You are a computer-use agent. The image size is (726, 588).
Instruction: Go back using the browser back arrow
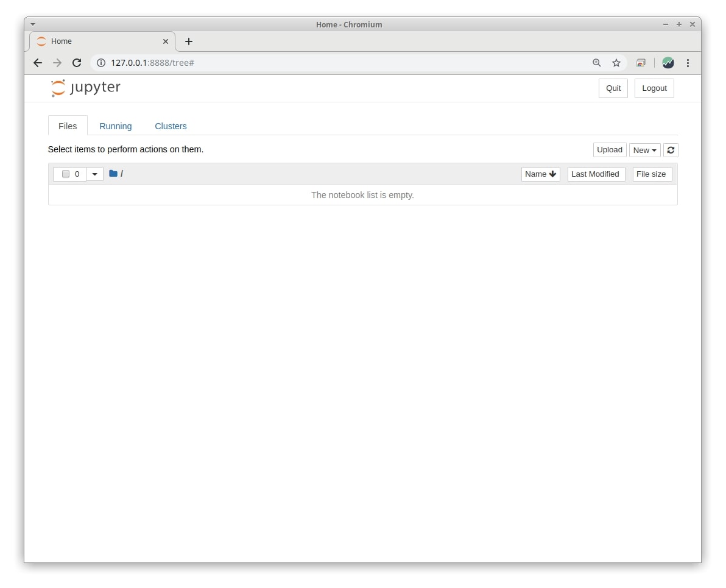[x=38, y=63]
